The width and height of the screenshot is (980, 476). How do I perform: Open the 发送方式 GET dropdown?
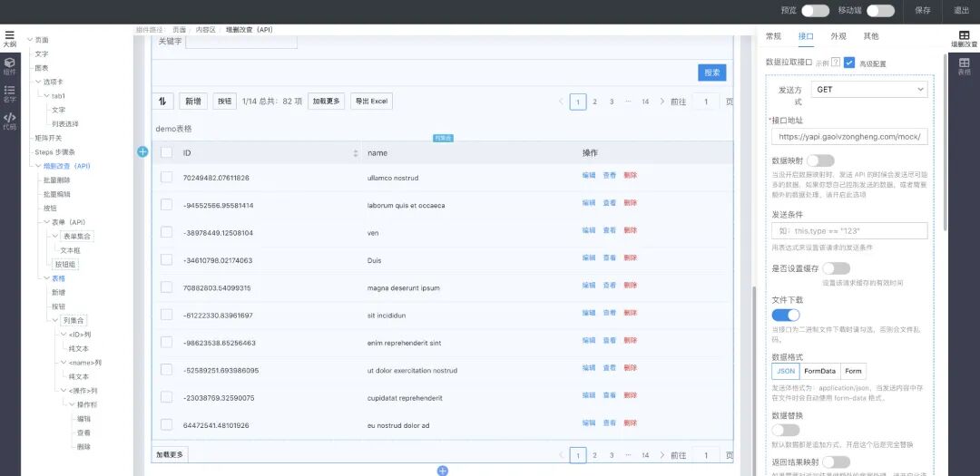click(869, 90)
